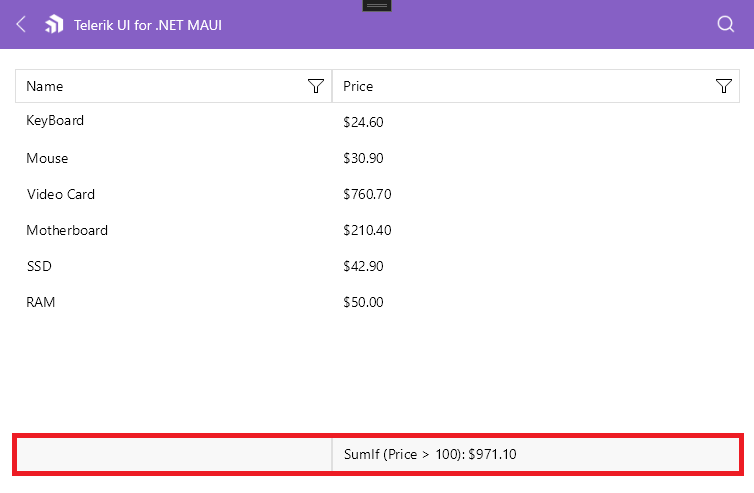Image resolution: width=754 pixels, height=493 pixels.
Task: Open the Name column filter icon
Action: click(316, 87)
